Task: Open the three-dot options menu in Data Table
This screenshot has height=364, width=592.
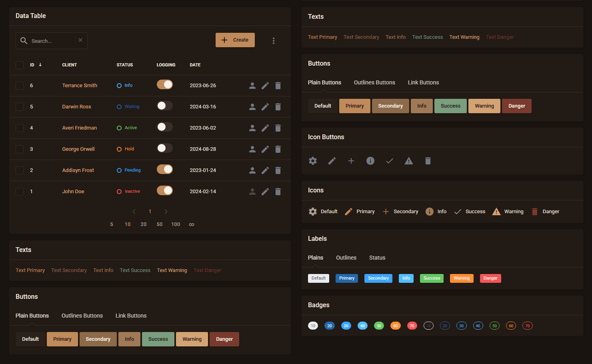Action: [274, 40]
